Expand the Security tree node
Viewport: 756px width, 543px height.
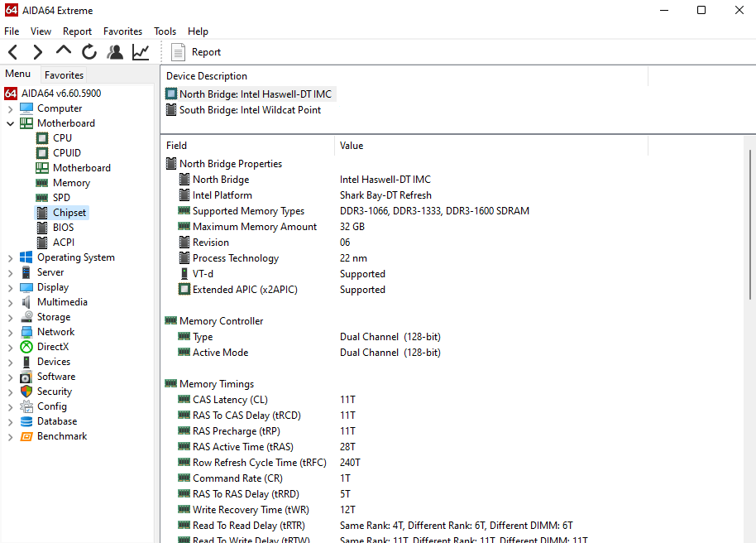coord(10,392)
